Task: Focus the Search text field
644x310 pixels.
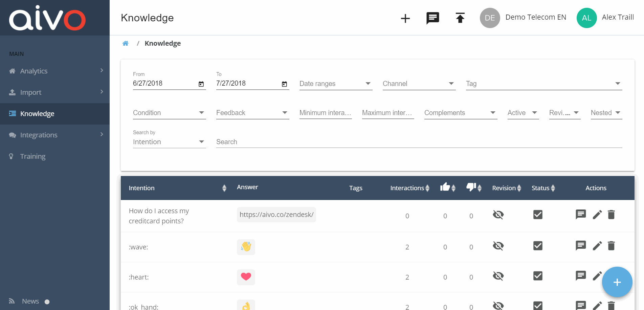Action: 419,142
